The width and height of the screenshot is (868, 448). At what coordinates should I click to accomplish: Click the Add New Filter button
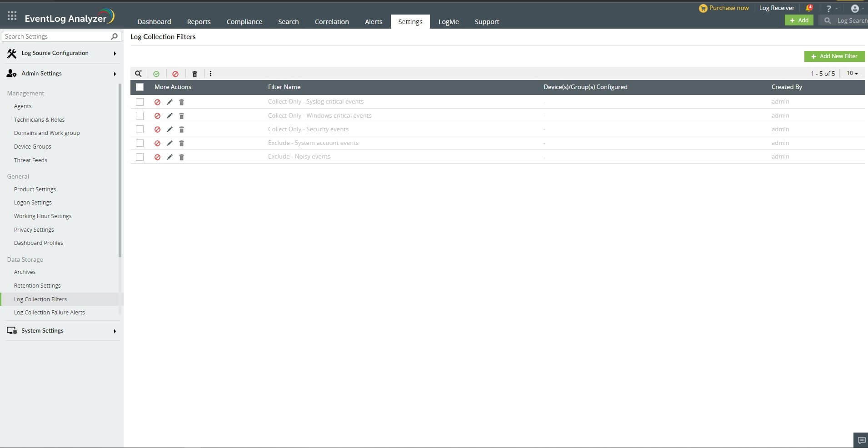tap(834, 56)
